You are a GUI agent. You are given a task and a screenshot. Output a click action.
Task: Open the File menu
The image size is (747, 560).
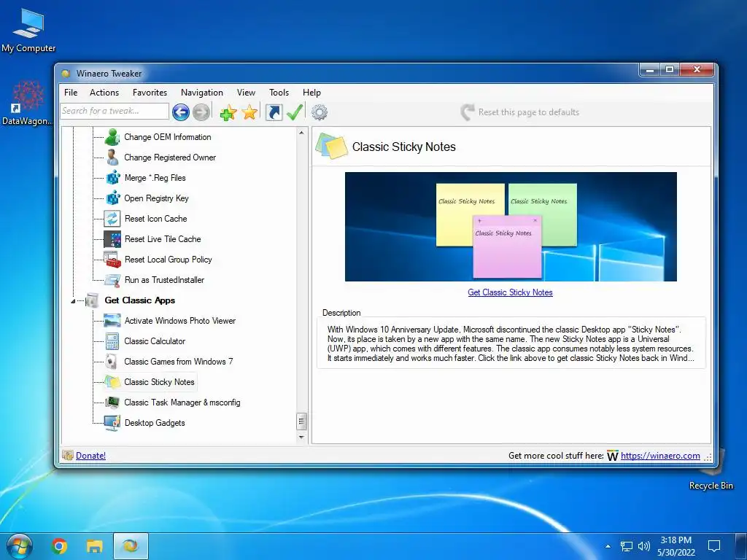tap(71, 93)
